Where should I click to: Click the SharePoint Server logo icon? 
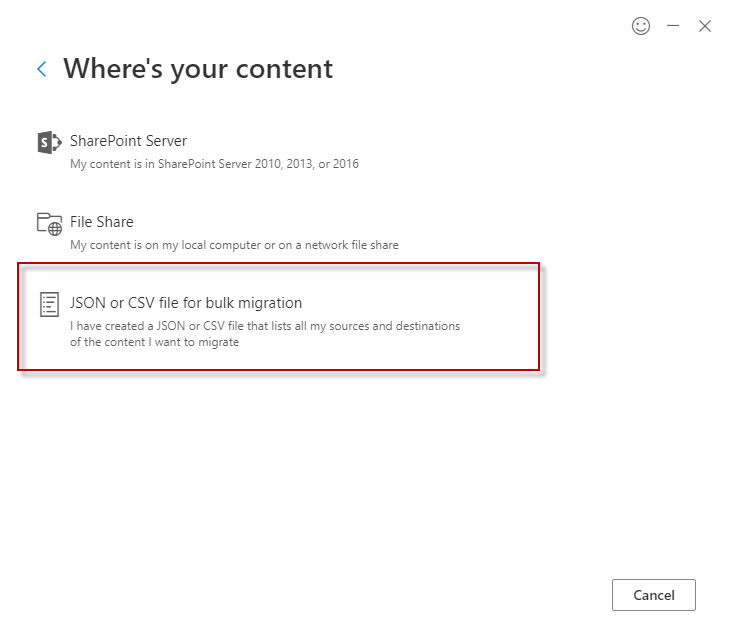49,142
